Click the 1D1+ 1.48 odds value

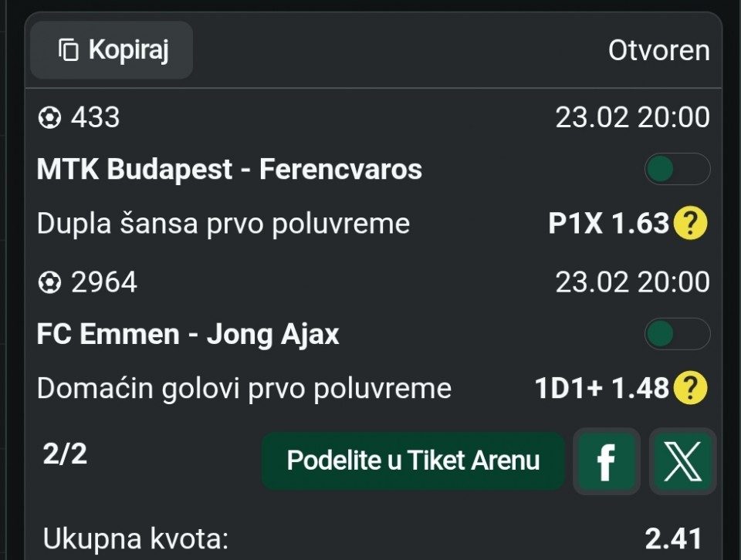pyautogui.click(x=601, y=388)
